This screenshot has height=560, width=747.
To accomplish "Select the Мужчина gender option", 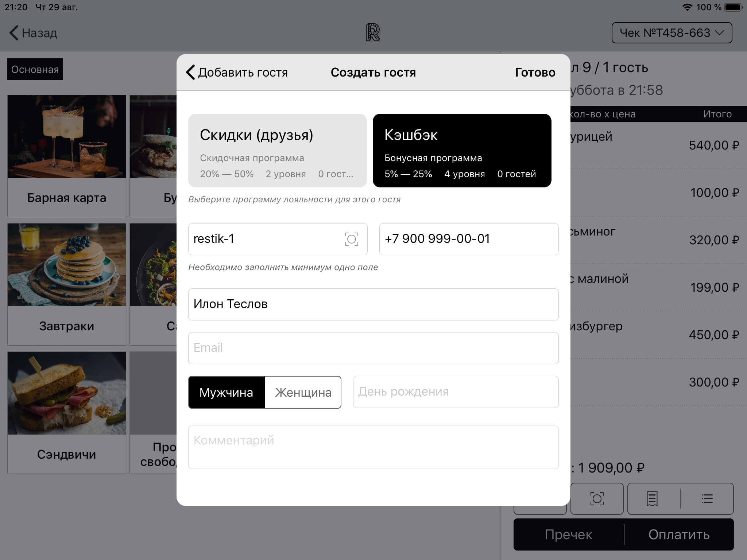I will click(x=227, y=392).
